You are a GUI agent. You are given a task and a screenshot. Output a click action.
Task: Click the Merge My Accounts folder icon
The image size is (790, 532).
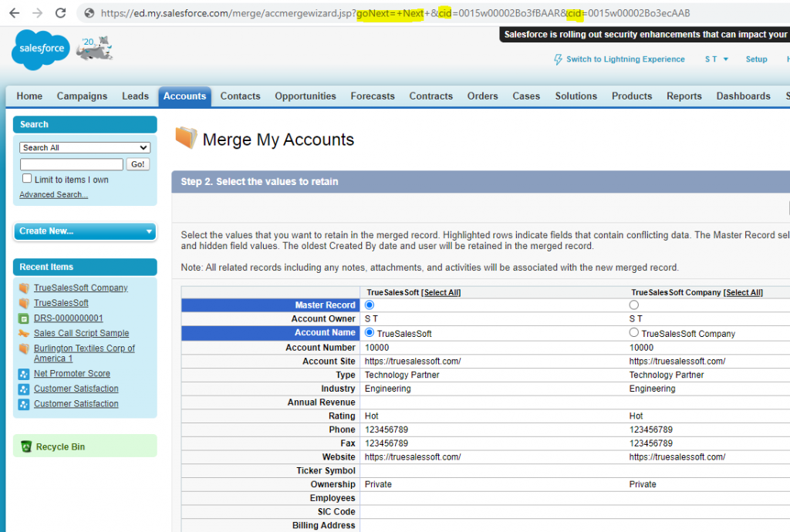coord(186,137)
